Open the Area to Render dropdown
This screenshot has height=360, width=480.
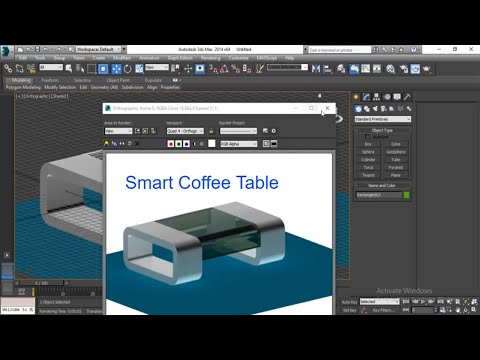click(118, 131)
